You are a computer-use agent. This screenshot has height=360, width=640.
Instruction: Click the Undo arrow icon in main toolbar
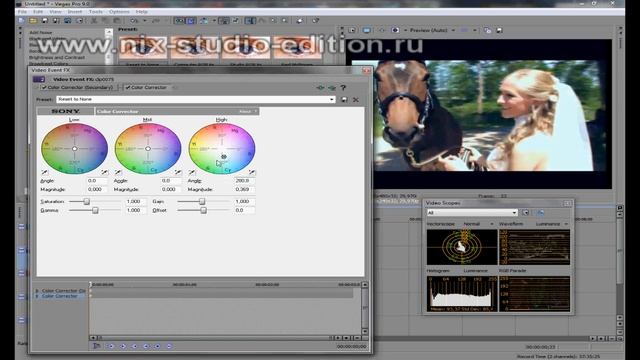click(x=134, y=20)
